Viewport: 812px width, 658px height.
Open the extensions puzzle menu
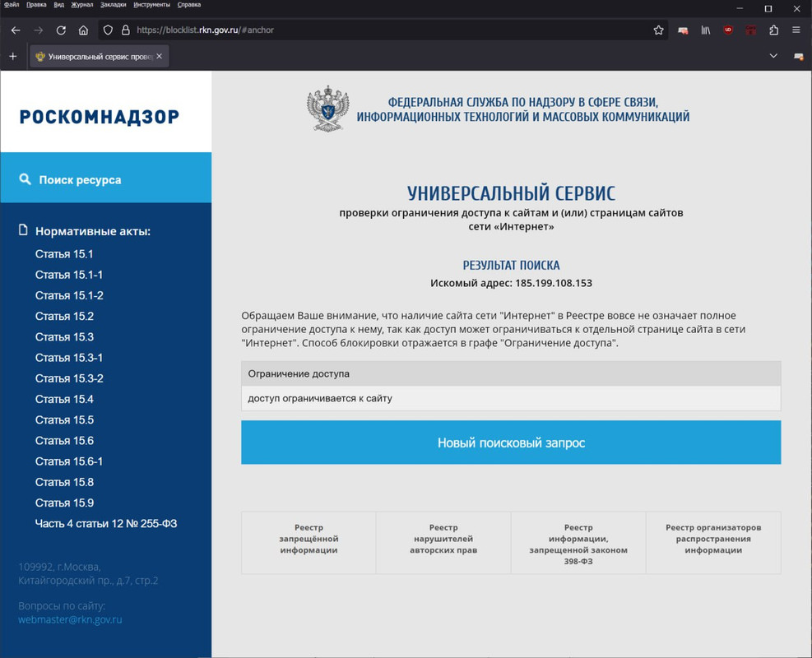773,30
